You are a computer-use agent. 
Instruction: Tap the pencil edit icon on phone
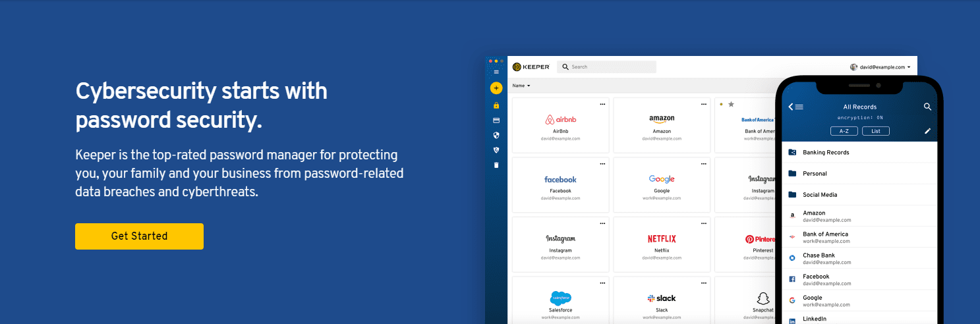tap(927, 131)
